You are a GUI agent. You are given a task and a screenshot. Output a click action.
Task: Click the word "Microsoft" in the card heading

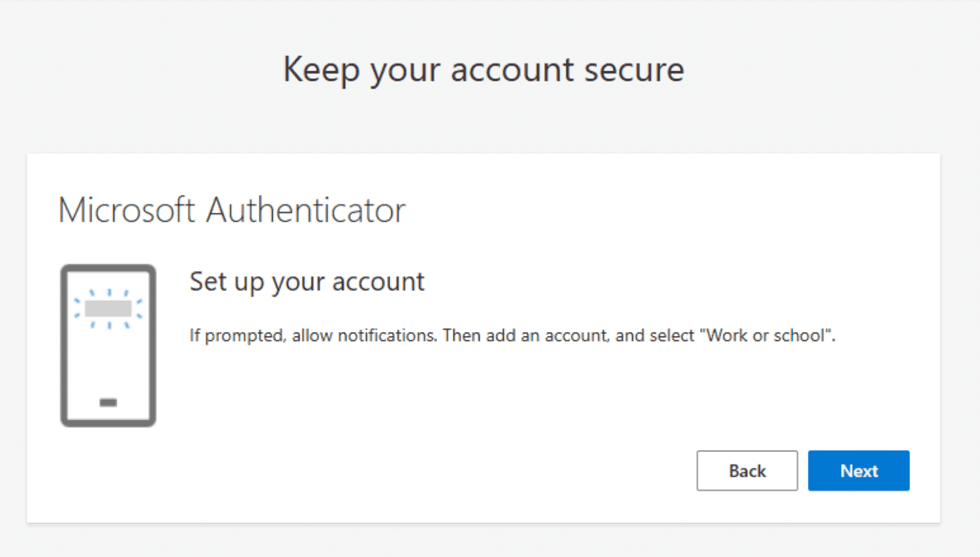(127, 211)
